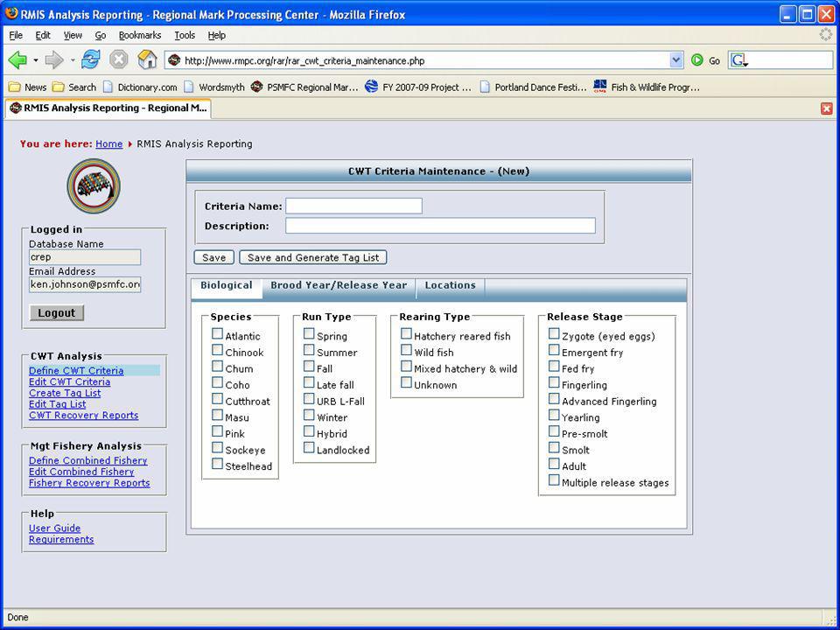840x630 pixels.
Task: Check the Zygote (eyed eggs) checkbox
Action: (x=554, y=333)
